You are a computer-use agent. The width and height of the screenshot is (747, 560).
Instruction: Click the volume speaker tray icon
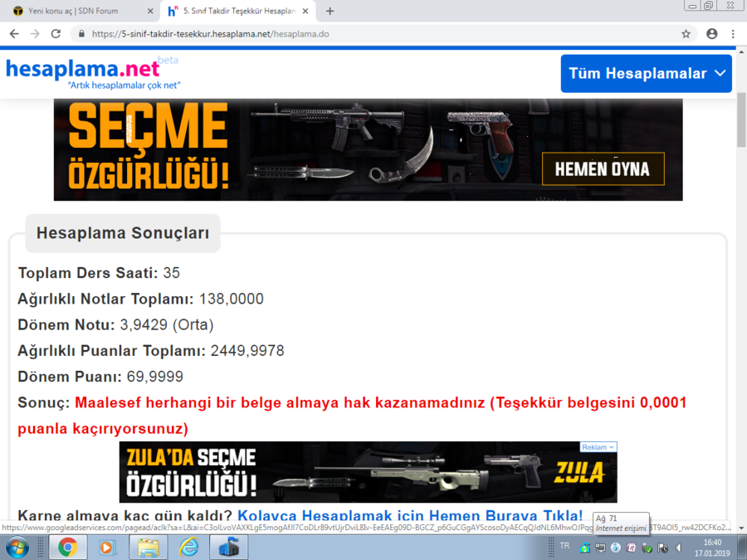coord(678,548)
